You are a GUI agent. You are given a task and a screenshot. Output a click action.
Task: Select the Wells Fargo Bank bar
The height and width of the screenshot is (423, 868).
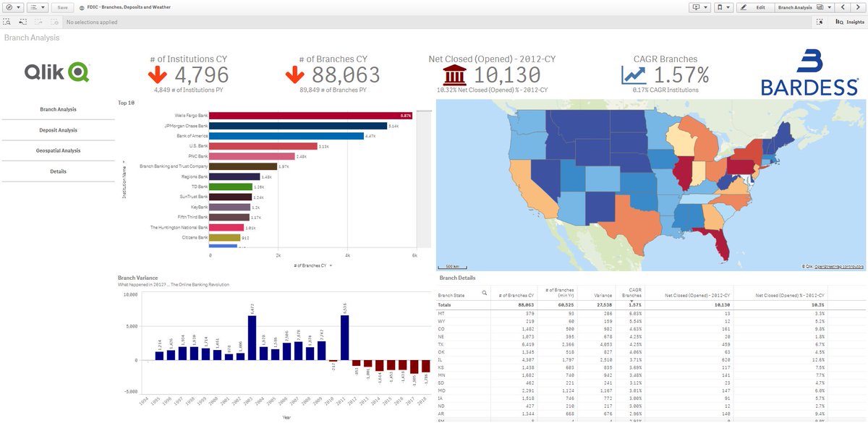(311, 115)
